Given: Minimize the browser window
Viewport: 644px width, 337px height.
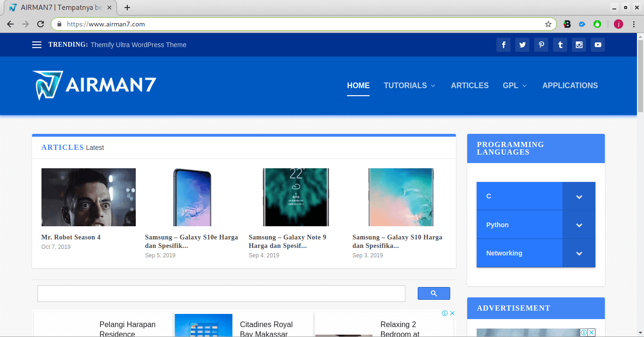Looking at the screenshot, I should [x=614, y=8].
